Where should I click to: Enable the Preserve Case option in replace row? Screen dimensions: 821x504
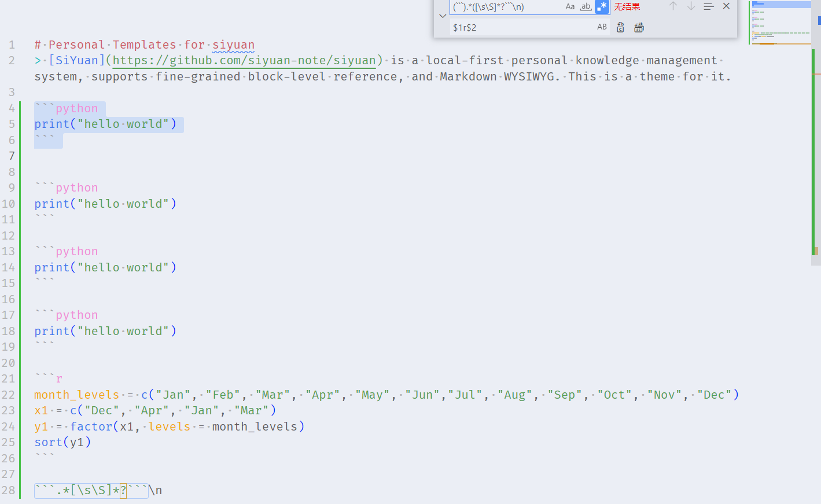pyautogui.click(x=602, y=27)
